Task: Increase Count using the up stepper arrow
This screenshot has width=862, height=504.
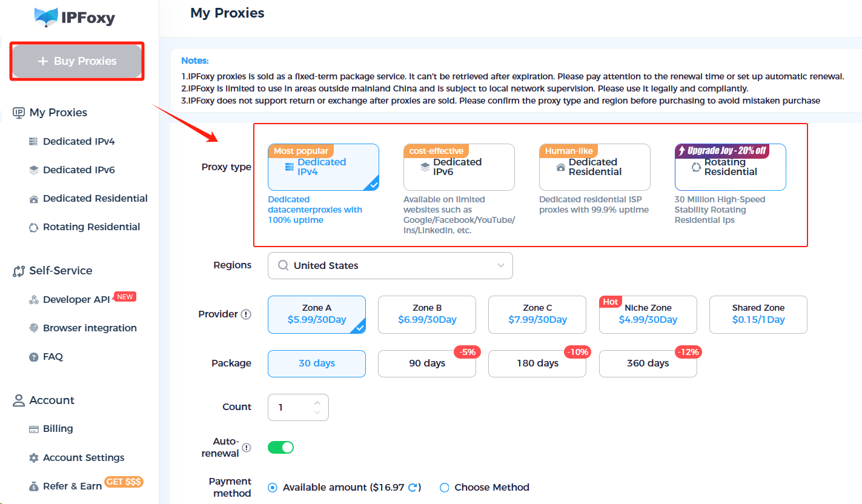Action: tap(317, 402)
